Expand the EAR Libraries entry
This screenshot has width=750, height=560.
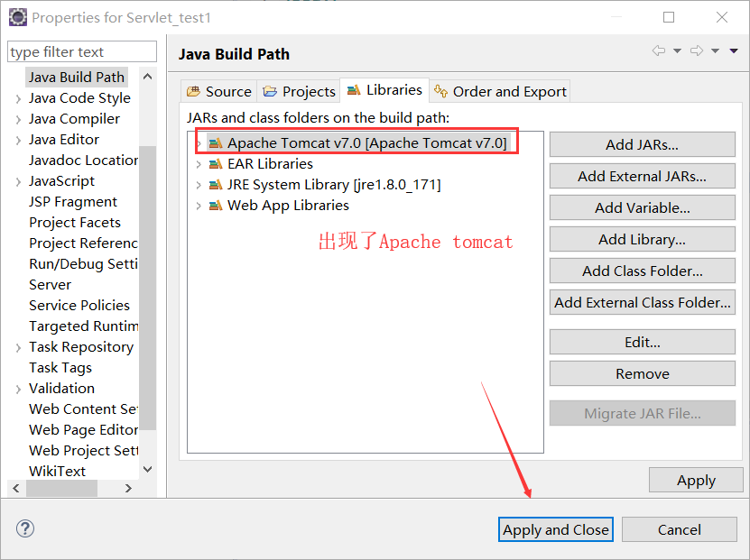(x=199, y=164)
